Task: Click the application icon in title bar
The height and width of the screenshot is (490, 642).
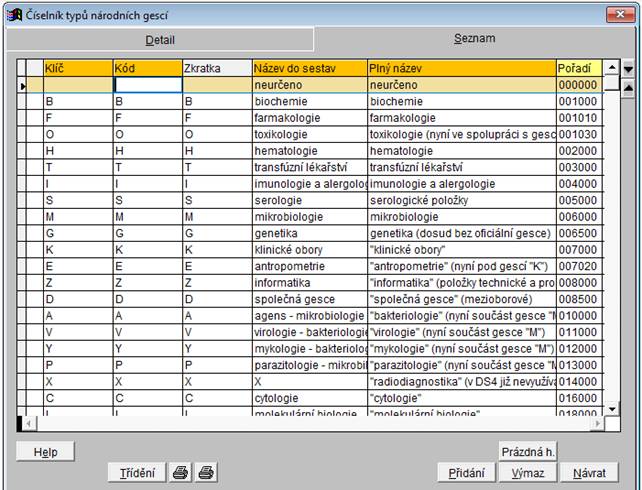Action: 13,13
